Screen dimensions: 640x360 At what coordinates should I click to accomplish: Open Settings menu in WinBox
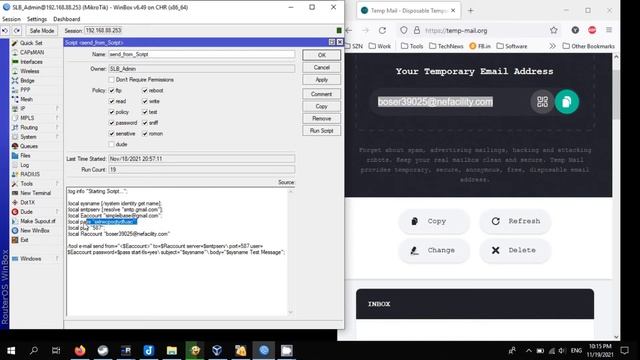[x=37, y=19]
